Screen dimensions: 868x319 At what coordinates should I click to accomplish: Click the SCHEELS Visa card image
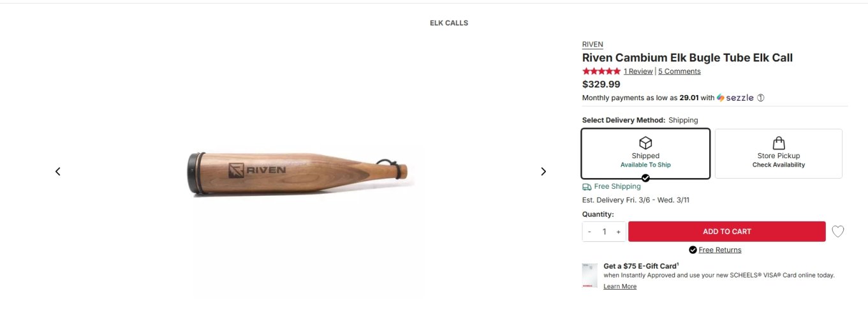(x=590, y=276)
